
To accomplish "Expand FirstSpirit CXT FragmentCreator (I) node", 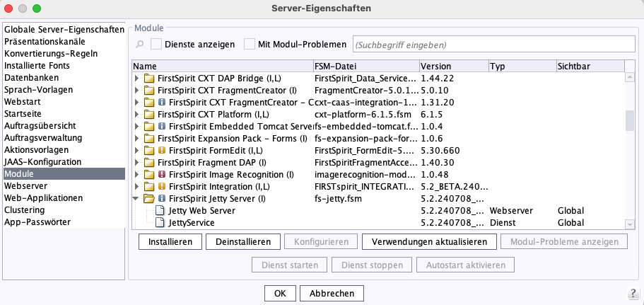I will coord(137,91).
